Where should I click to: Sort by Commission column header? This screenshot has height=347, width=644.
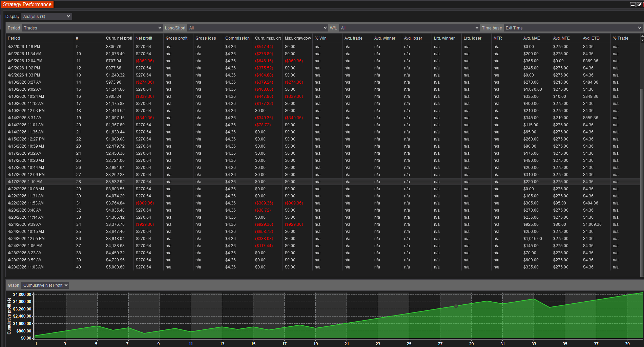click(238, 38)
